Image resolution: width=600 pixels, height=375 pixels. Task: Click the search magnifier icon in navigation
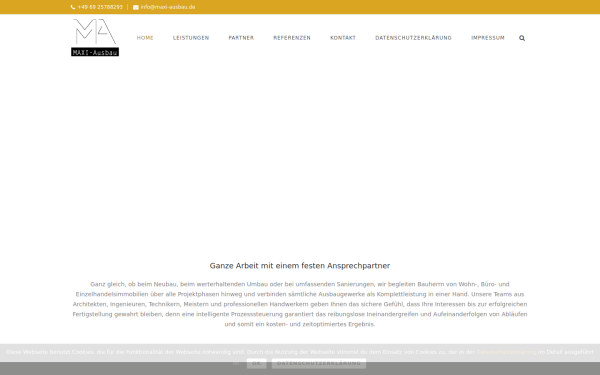(x=522, y=38)
